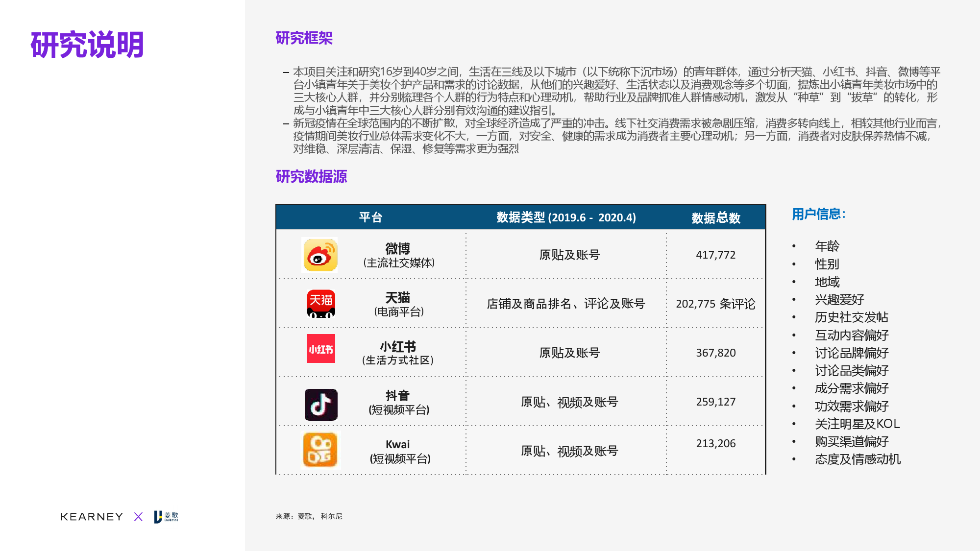Click the Douyin TikTok note icon

click(x=321, y=405)
